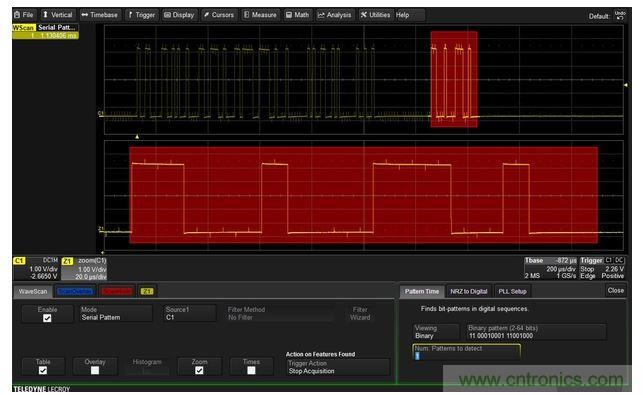Screen dimensions: 643x395
Task: Open the Math menu
Action: coord(297,15)
